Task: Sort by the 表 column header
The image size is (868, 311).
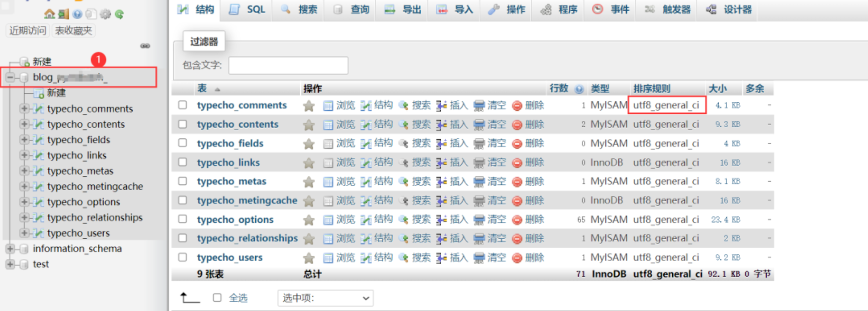Action: [202, 89]
